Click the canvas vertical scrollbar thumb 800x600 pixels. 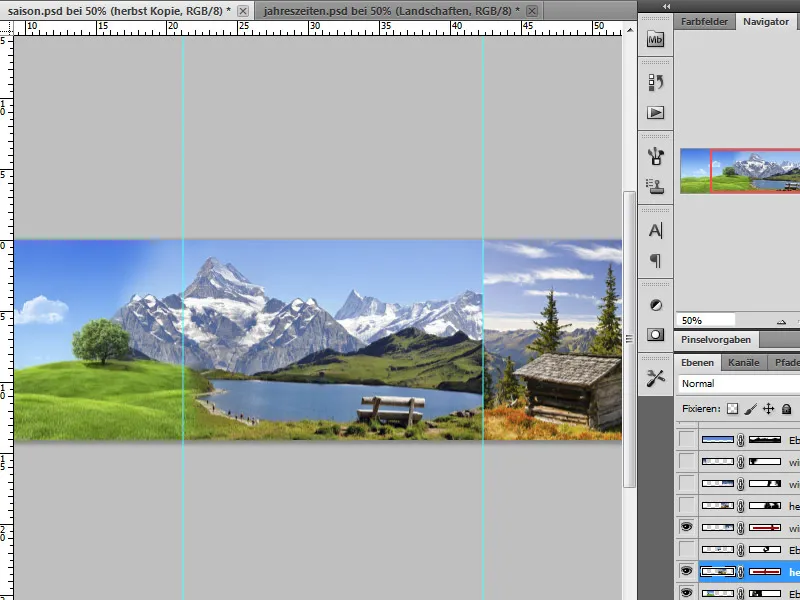(629, 339)
